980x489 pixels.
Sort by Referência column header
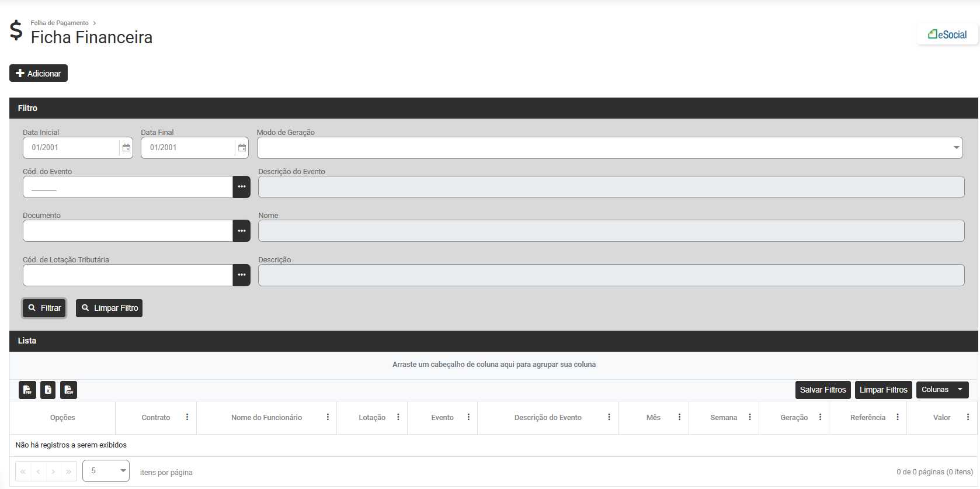pos(868,418)
